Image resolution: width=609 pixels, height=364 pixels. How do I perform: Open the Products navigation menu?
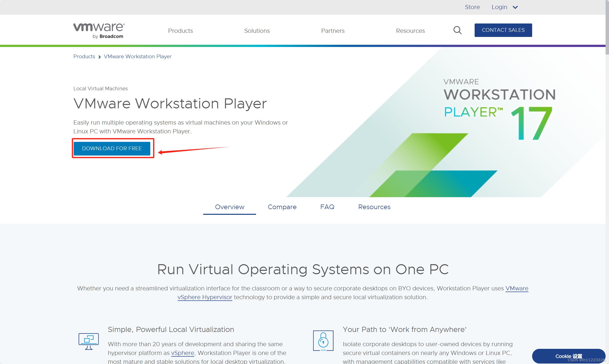tap(180, 31)
